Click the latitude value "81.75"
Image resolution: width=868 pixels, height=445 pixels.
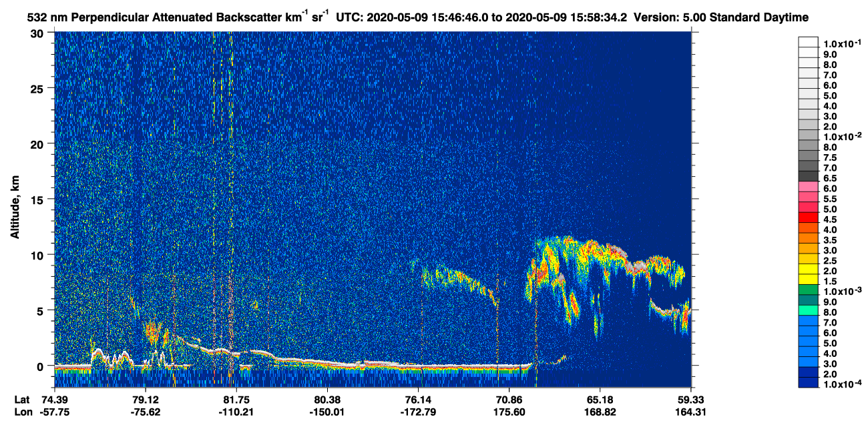pyautogui.click(x=236, y=399)
